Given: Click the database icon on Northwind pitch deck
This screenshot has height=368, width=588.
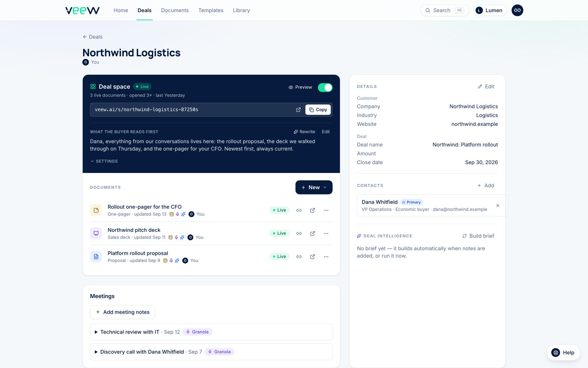Looking at the screenshot, I should 171,237.
